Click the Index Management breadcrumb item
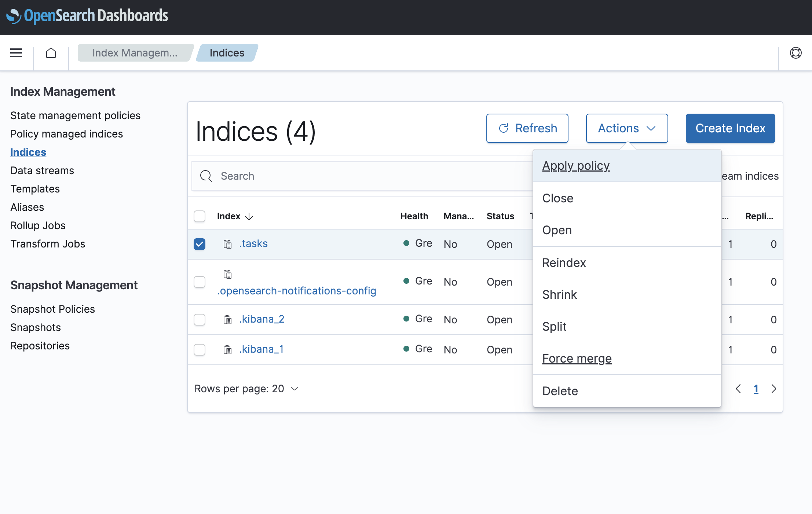Viewport: 812px width, 514px height. [x=135, y=53]
